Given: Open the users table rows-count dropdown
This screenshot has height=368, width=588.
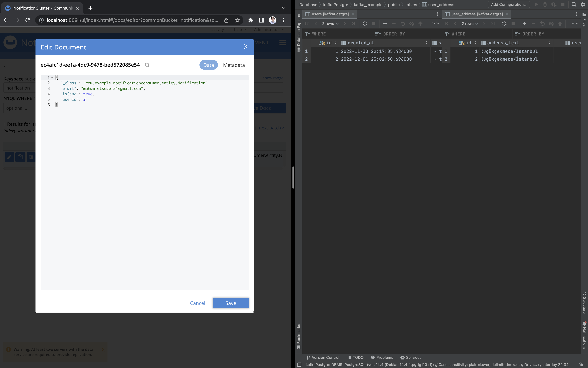Looking at the screenshot, I should coord(330,24).
